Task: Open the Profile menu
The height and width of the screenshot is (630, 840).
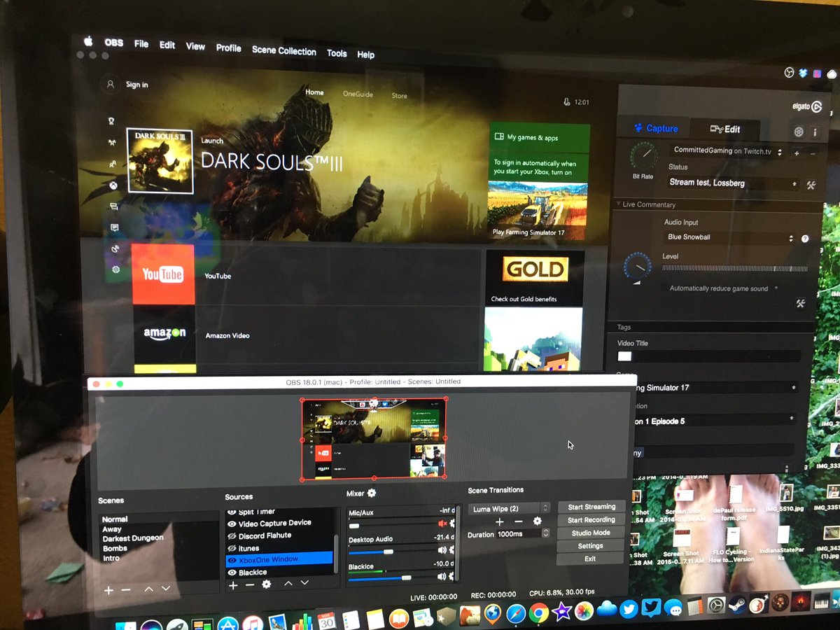Action: (228, 48)
